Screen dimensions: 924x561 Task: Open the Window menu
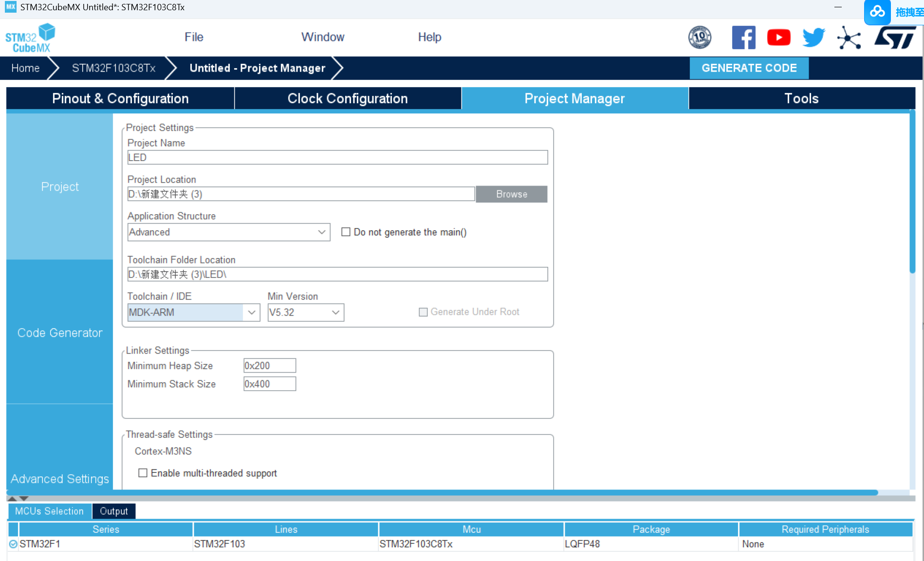323,37
